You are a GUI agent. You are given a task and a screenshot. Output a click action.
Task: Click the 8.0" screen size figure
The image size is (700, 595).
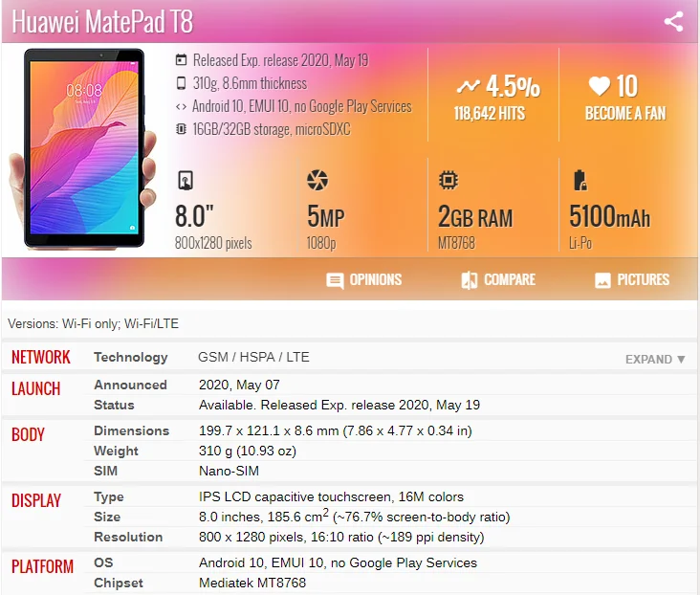pyautogui.click(x=194, y=216)
